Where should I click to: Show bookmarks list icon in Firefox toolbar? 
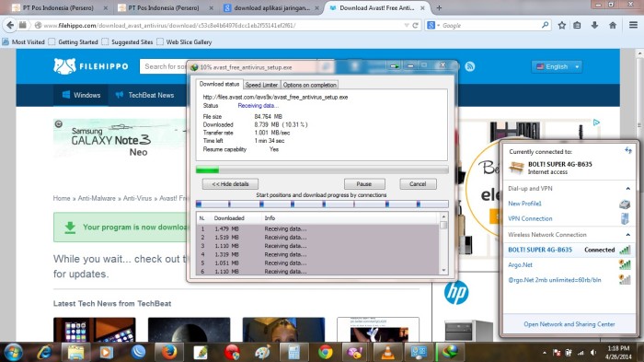577,26
